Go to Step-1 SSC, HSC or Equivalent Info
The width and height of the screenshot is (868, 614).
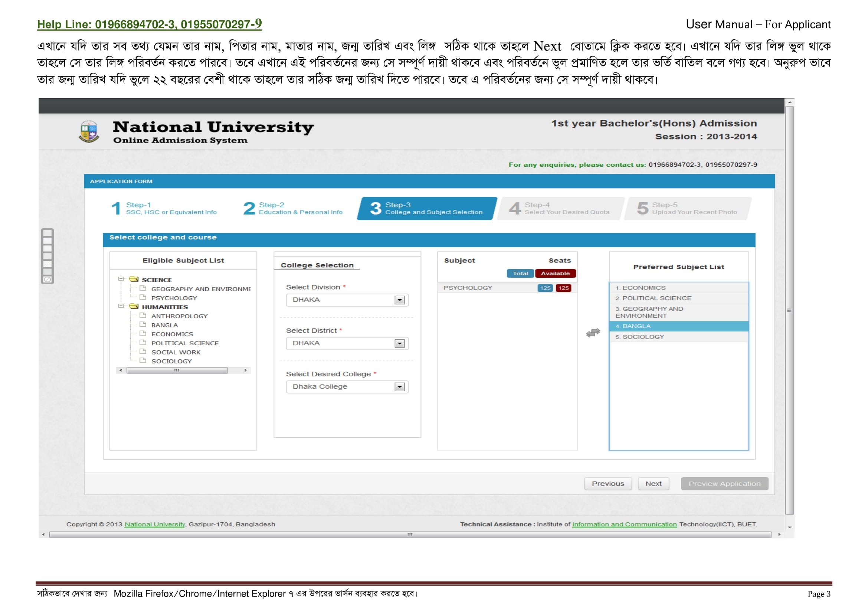click(164, 208)
